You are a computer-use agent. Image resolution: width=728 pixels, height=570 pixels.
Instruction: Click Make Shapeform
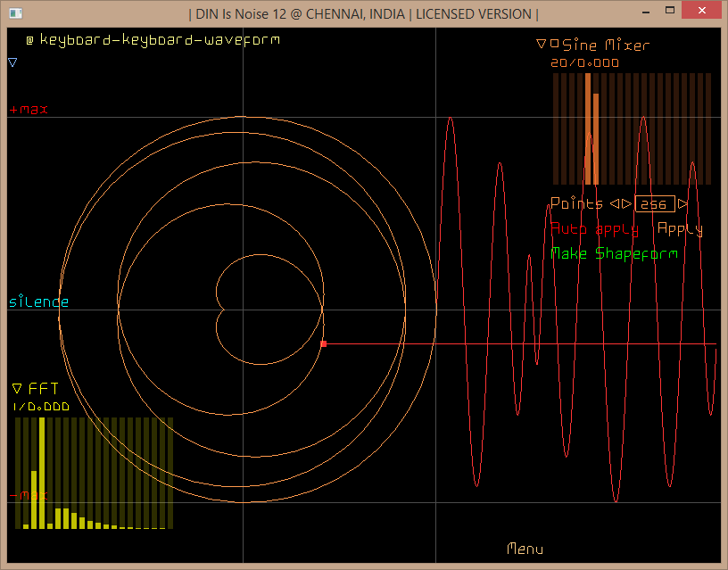614,253
